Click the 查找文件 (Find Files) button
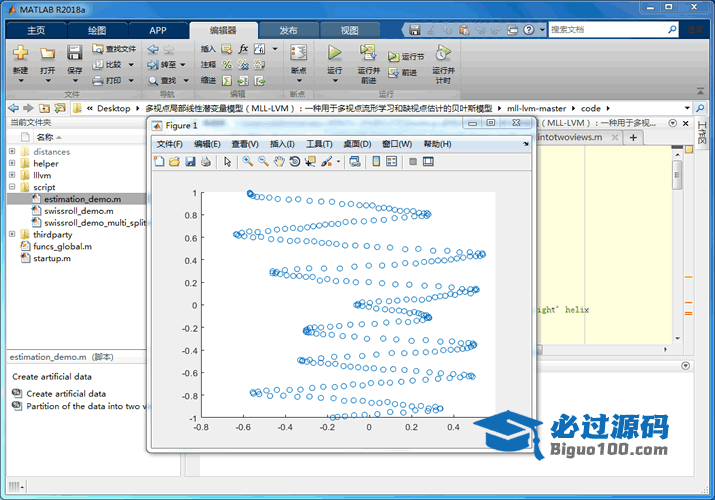The height and width of the screenshot is (500, 715). click(114, 49)
